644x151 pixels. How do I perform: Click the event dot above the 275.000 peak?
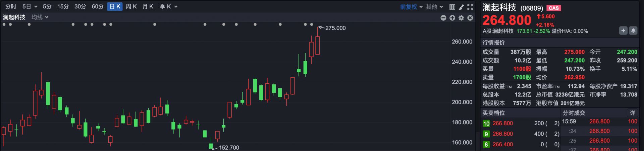tap(312, 24)
